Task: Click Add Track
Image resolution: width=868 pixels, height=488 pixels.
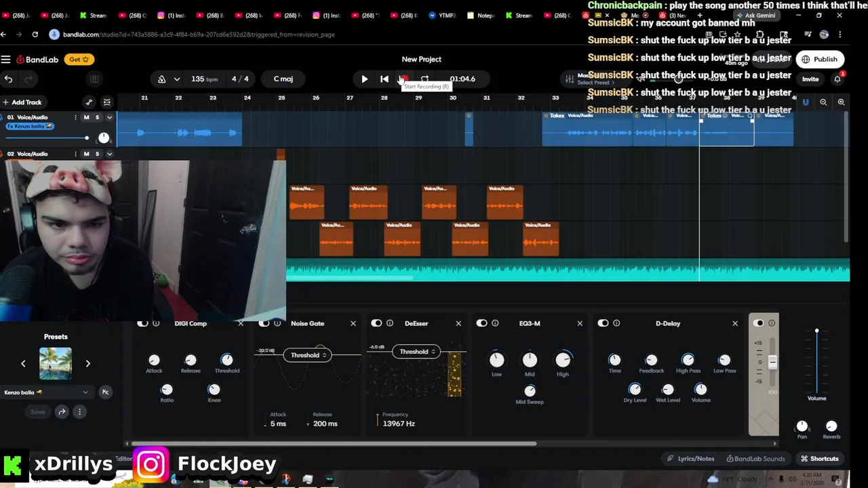Action: click(x=22, y=102)
